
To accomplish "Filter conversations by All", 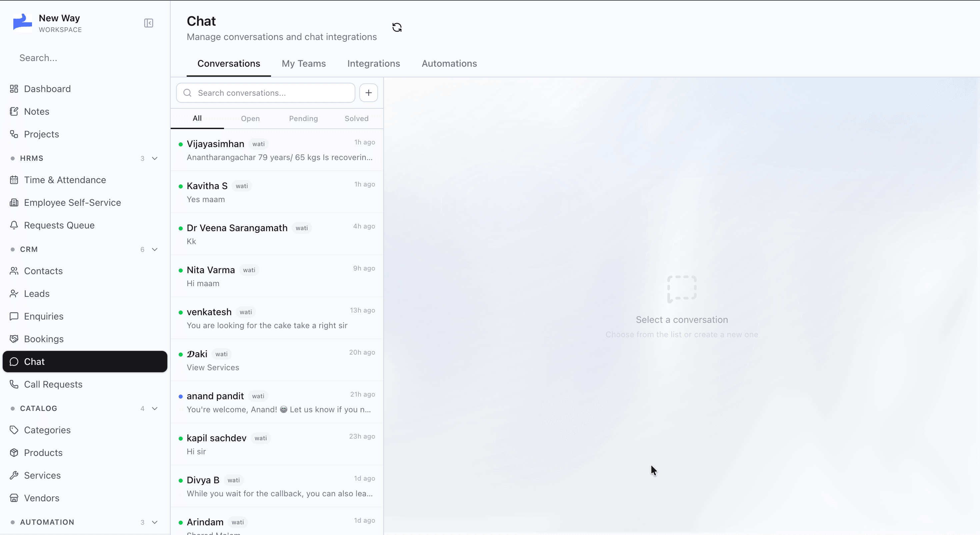I will tap(197, 118).
